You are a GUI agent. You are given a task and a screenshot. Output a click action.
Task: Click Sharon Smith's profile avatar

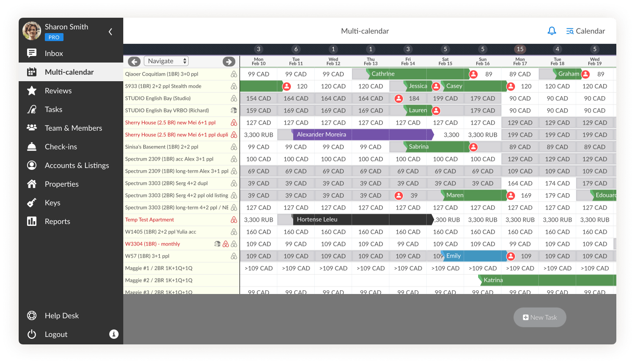(32, 31)
